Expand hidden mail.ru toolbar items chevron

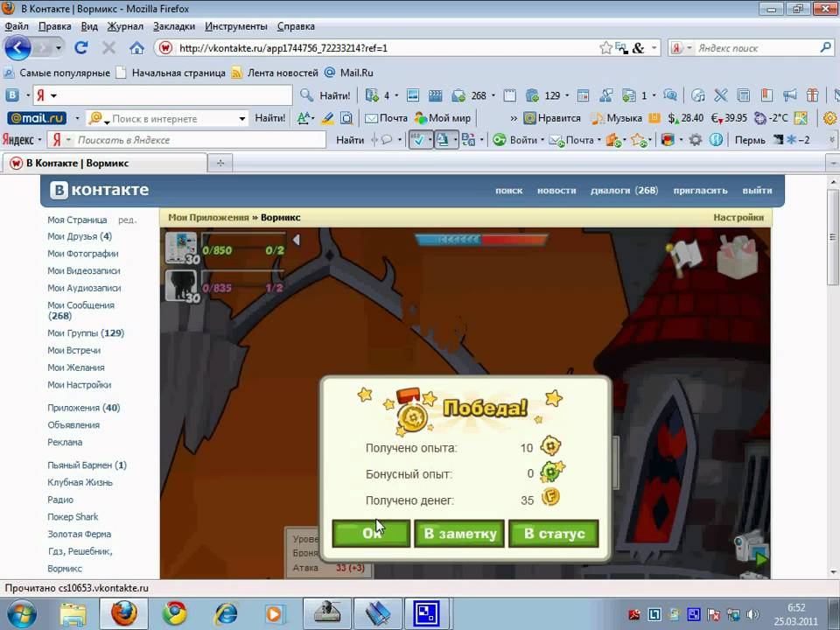click(x=514, y=118)
